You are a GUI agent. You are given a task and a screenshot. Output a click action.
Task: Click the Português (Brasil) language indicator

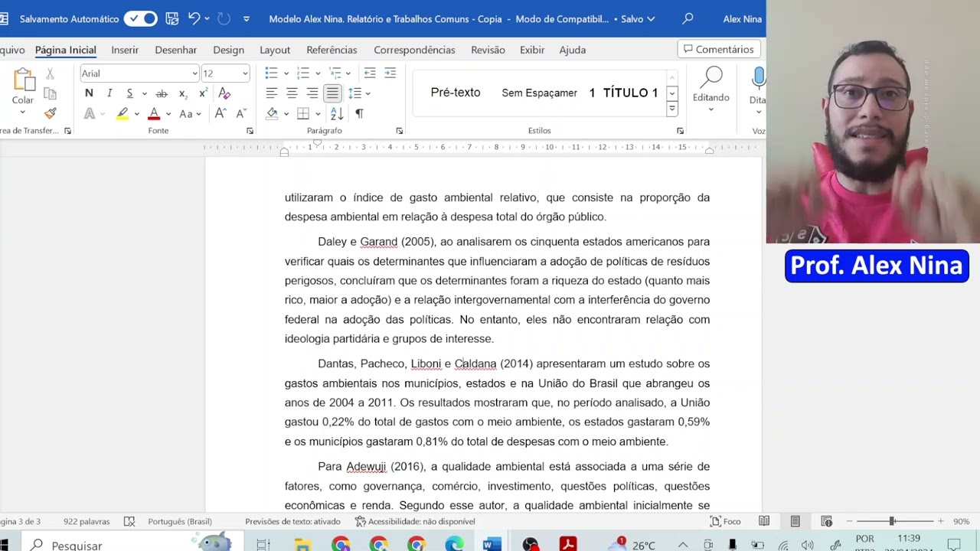click(x=180, y=521)
